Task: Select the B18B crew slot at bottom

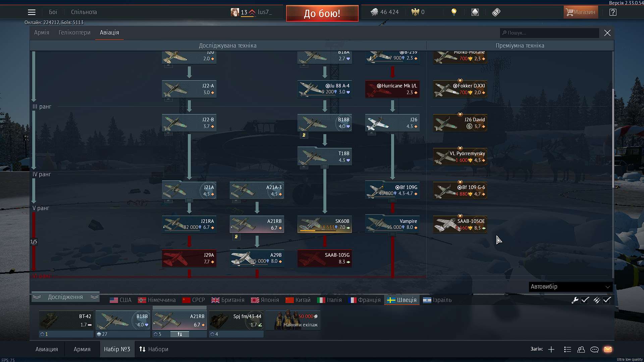Action: pyautogui.click(x=123, y=320)
